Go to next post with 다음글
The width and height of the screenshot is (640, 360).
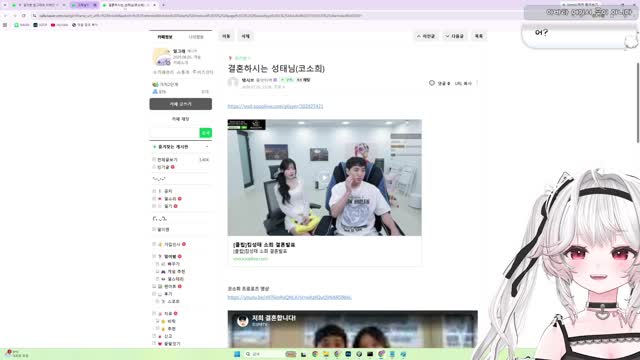click(455, 36)
